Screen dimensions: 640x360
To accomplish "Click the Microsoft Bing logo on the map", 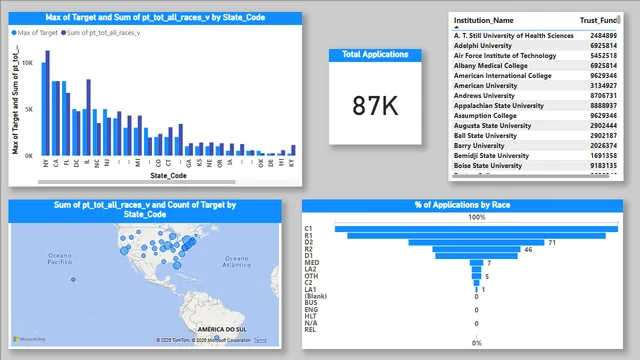I will pos(29,339).
